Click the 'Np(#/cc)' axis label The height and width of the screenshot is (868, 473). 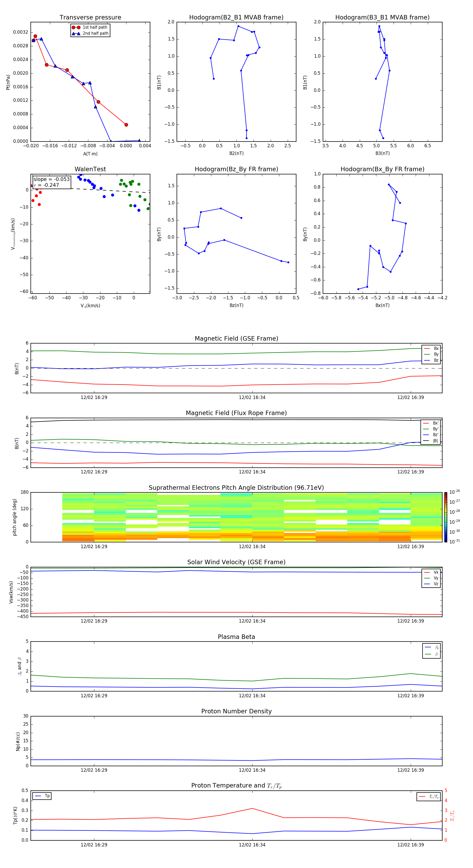[18, 741]
